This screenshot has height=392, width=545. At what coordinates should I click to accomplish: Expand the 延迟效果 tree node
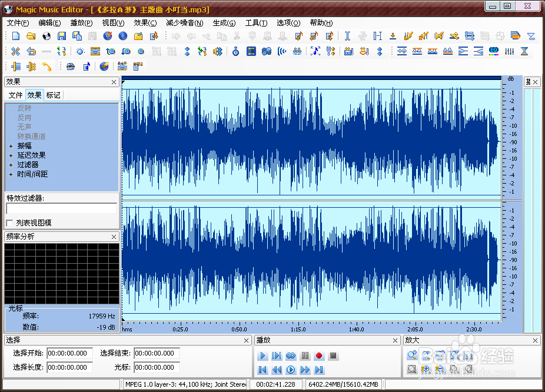(x=11, y=155)
